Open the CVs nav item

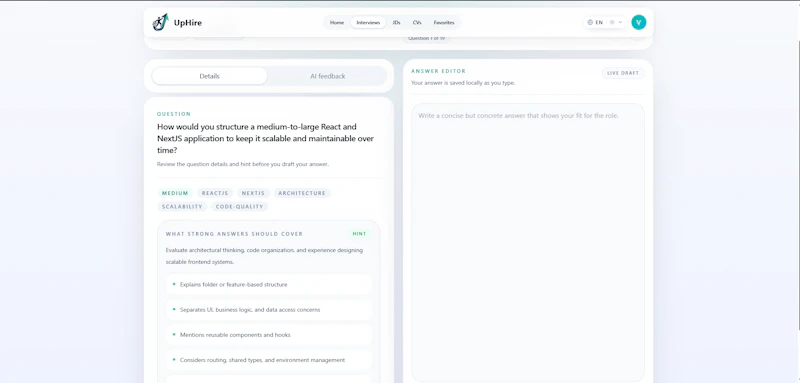[x=417, y=22]
